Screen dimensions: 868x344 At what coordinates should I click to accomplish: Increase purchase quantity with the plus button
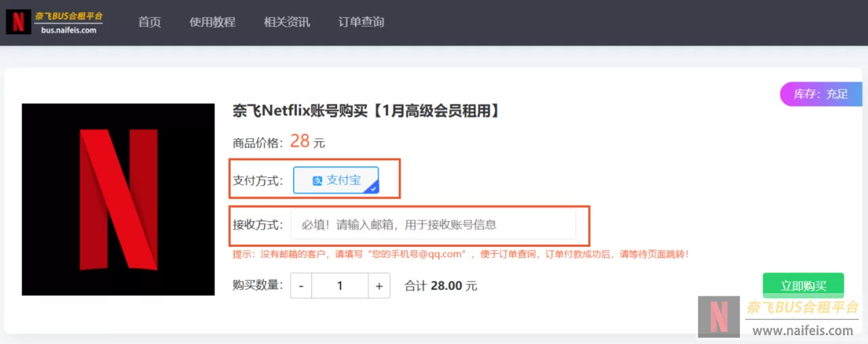click(x=379, y=286)
